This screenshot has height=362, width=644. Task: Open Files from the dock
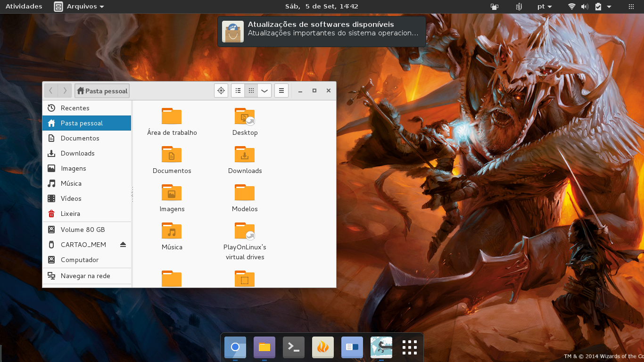[264, 348]
